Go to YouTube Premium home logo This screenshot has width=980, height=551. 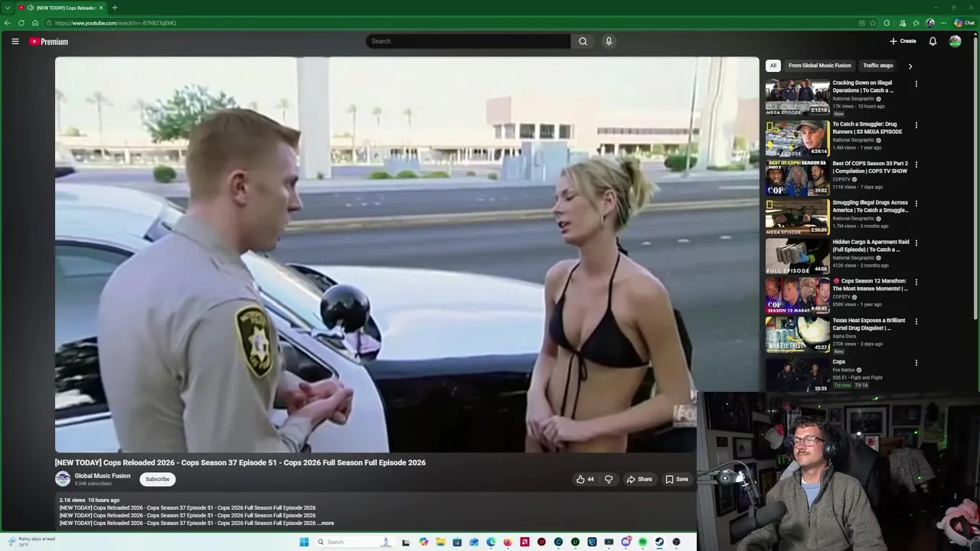49,41
